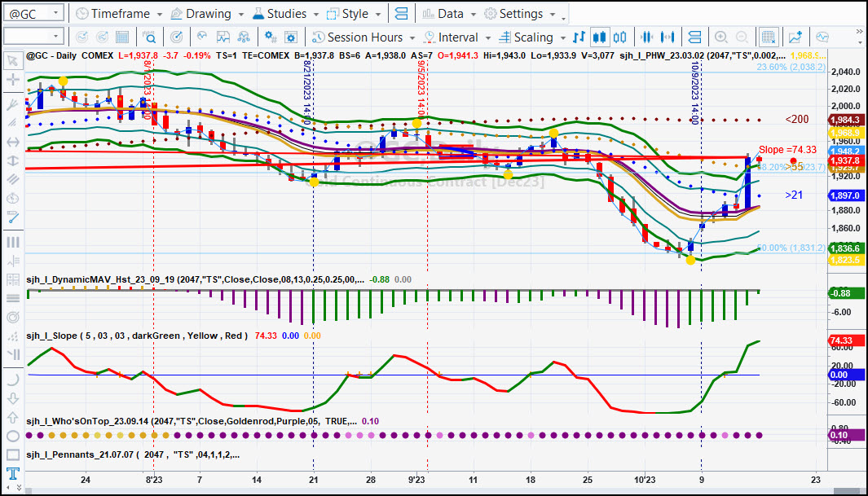Select the down arrow drawing tool
868x496 pixels.
coord(13,399)
